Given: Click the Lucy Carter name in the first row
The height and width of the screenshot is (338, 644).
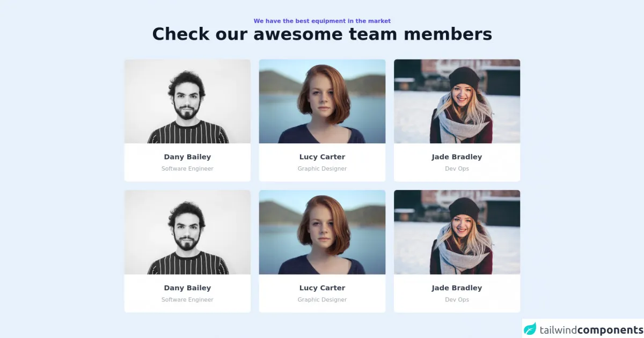Looking at the screenshot, I should 322,157.
